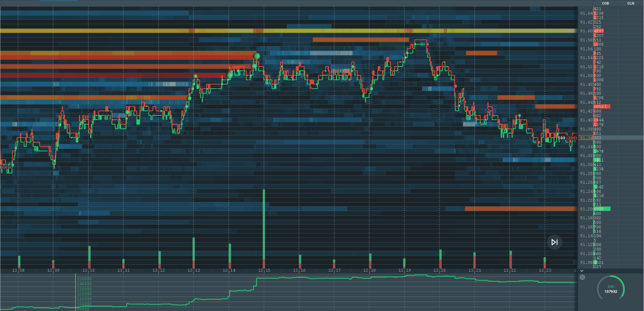
Task: Click the CVD 137932 circular gauge
Action: pos(610,289)
